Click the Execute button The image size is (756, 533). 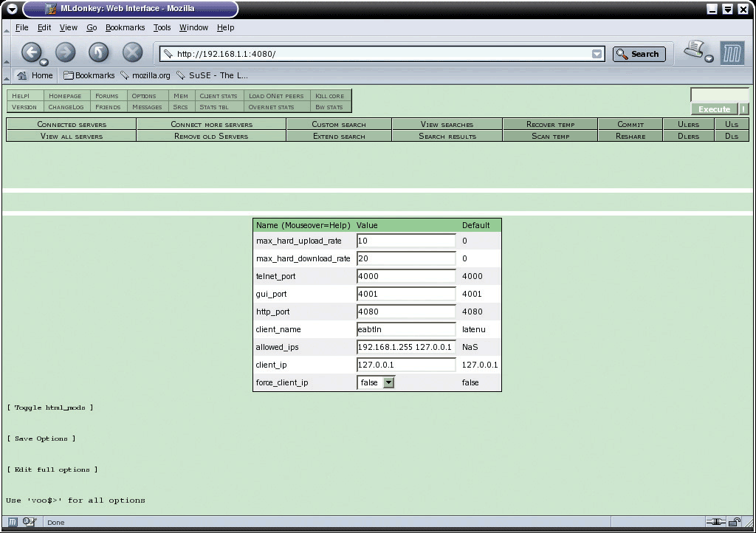pos(714,109)
